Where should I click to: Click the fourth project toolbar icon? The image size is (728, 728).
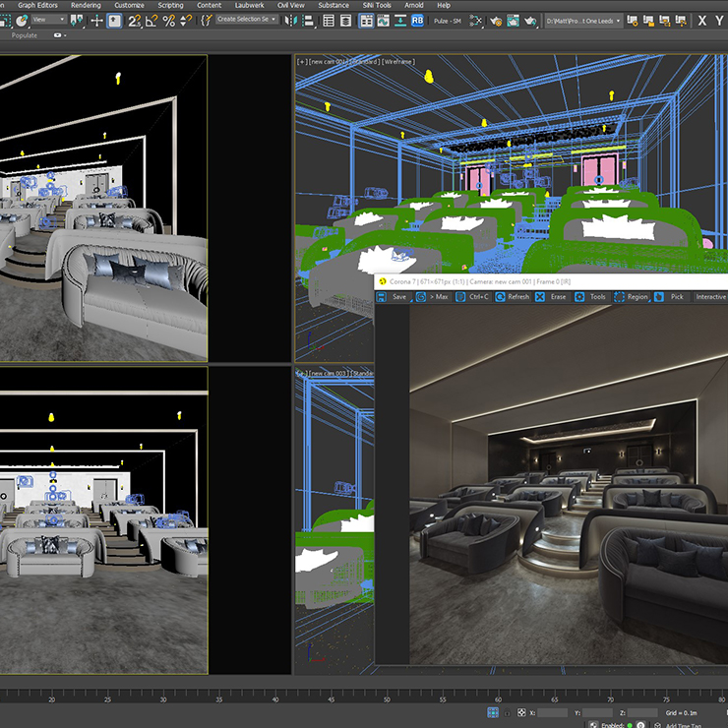[x=681, y=21]
